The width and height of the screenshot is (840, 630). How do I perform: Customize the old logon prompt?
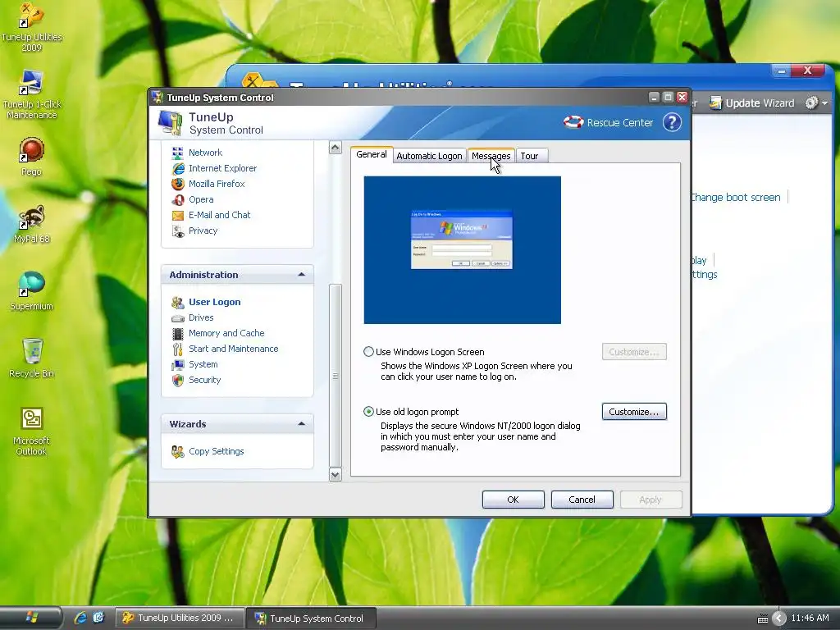pos(634,412)
